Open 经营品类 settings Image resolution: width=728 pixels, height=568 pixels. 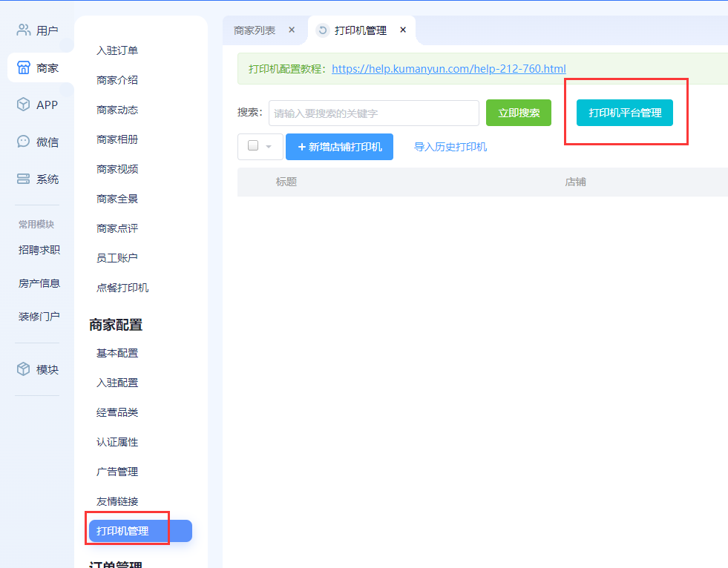click(x=117, y=412)
